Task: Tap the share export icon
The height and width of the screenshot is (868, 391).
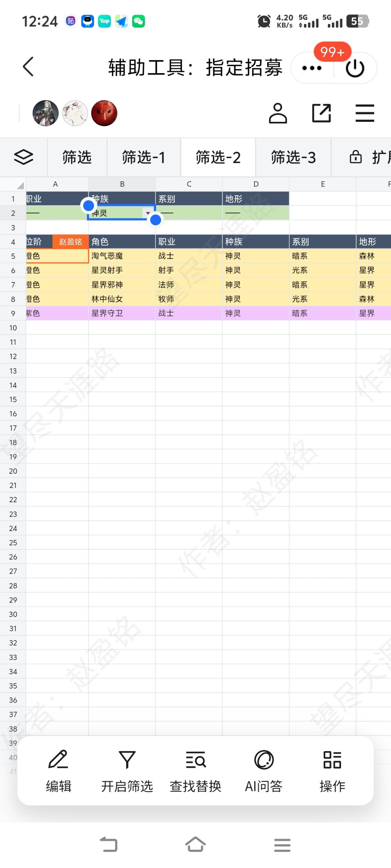Action: tap(321, 113)
